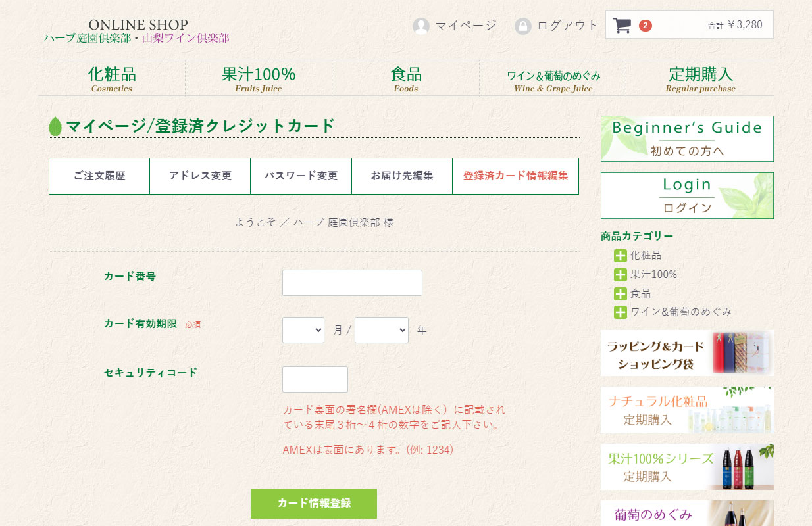Expand the 化粧品 category plus icon
Image resolution: width=812 pixels, height=526 pixels.
[x=620, y=256]
